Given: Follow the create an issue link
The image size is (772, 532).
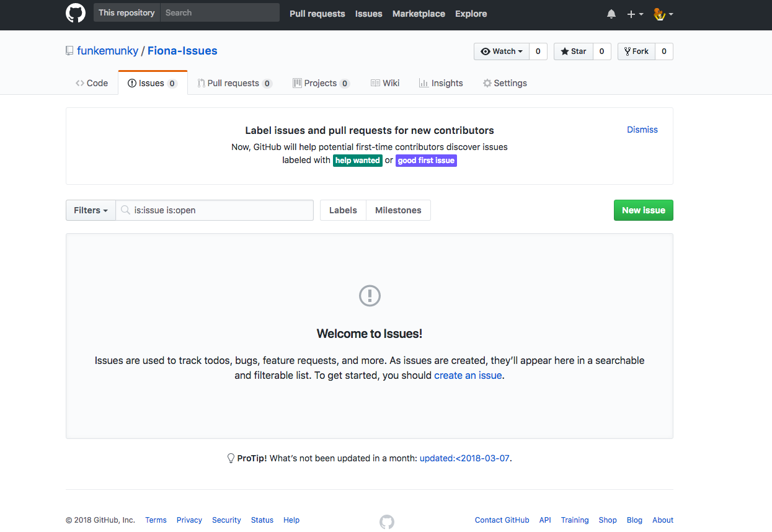Looking at the screenshot, I should (x=468, y=375).
